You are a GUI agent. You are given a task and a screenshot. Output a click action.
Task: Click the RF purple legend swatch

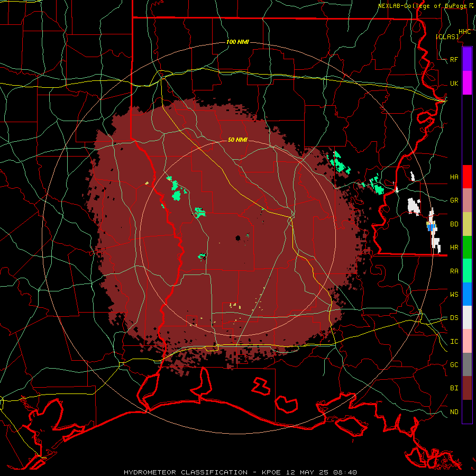467,59
